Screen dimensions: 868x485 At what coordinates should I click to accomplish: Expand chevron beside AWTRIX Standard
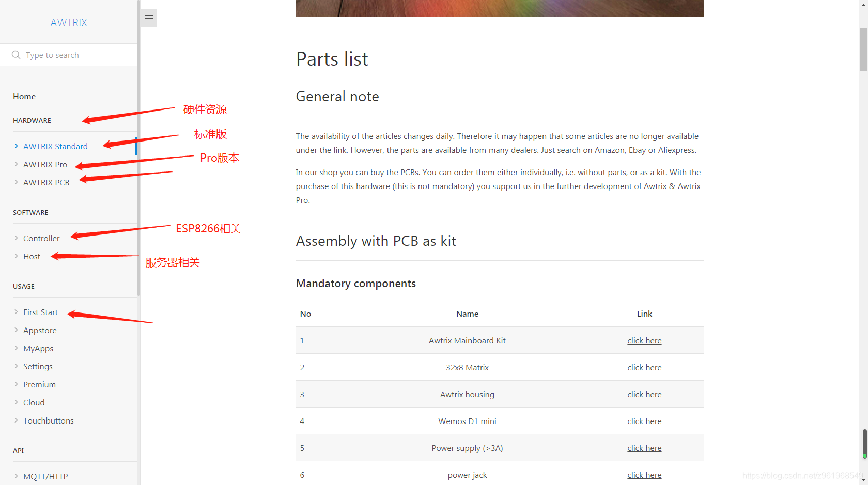[x=16, y=146]
